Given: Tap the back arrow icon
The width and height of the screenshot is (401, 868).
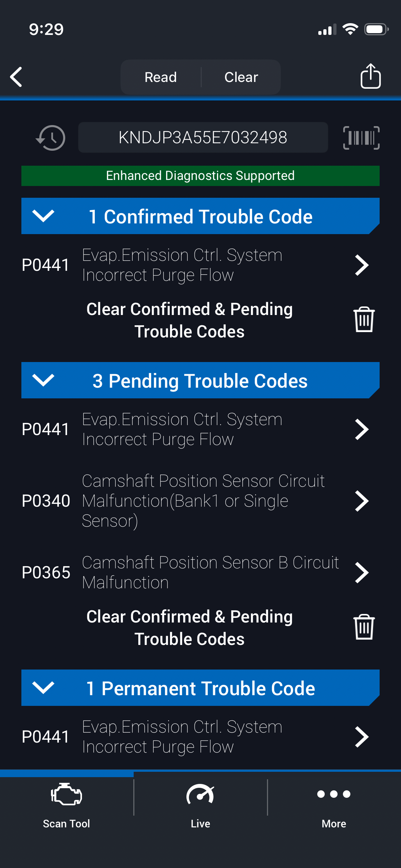Looking at the screenshot, I should (16, 77).
